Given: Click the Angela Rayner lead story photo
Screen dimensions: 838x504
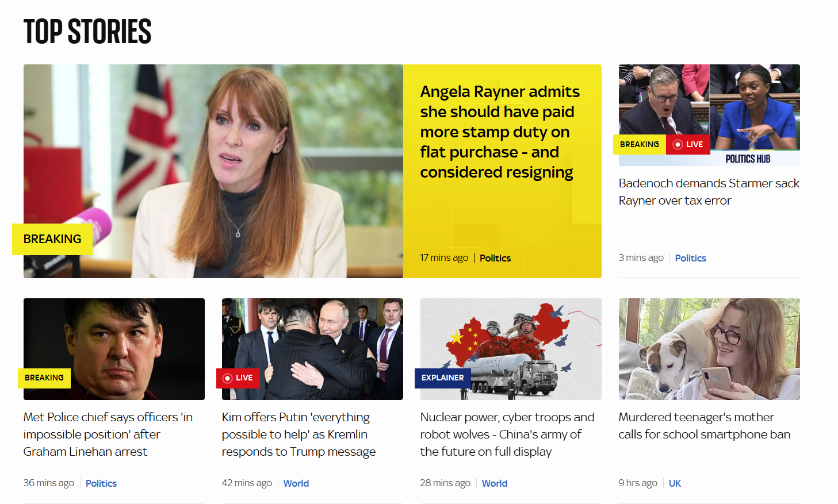Looking at the screenshot, I should coord(213,171).
